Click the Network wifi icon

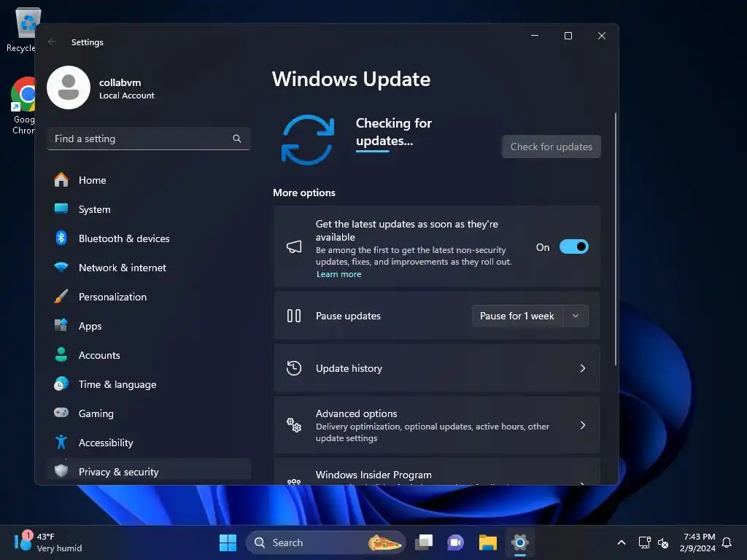pos(61,267)
